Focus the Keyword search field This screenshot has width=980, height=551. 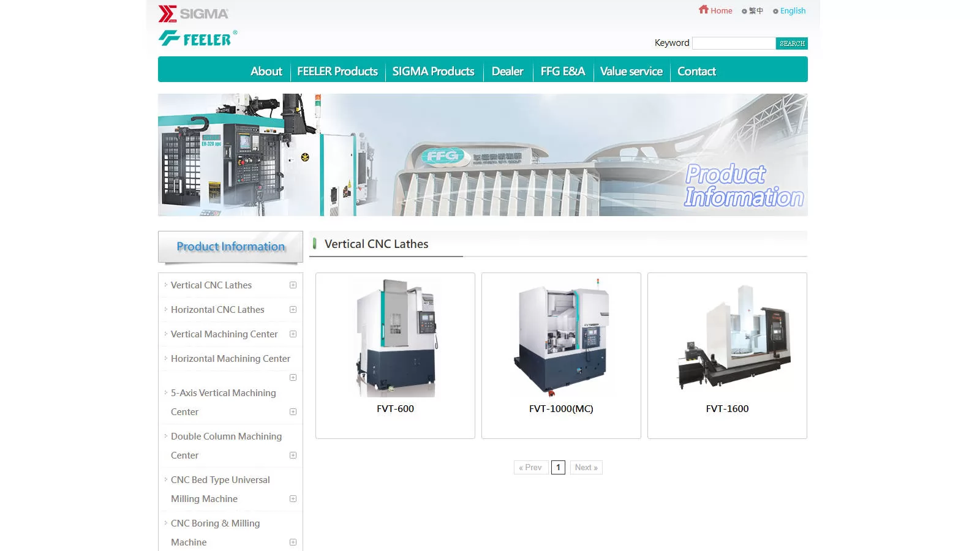pyautogui.click(x=734, y=43)
